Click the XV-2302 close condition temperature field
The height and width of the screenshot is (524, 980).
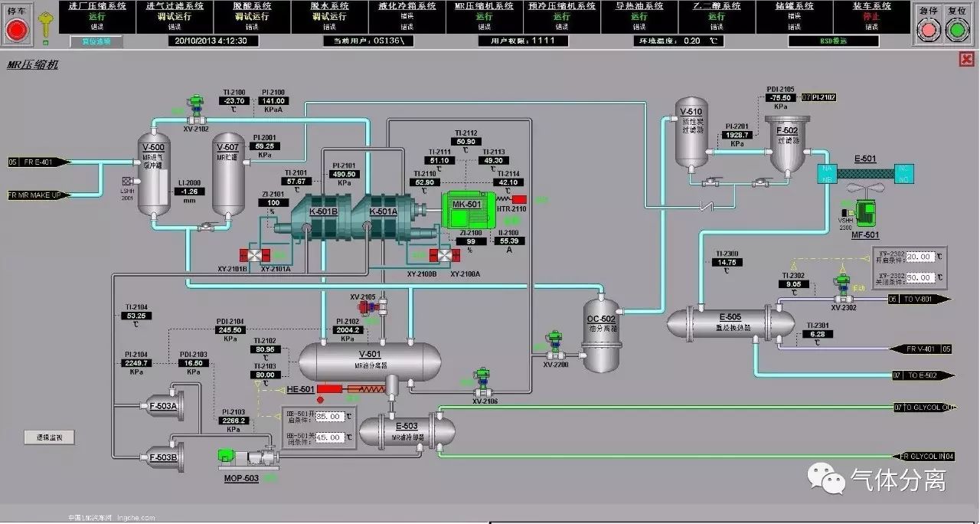(921, 277)
